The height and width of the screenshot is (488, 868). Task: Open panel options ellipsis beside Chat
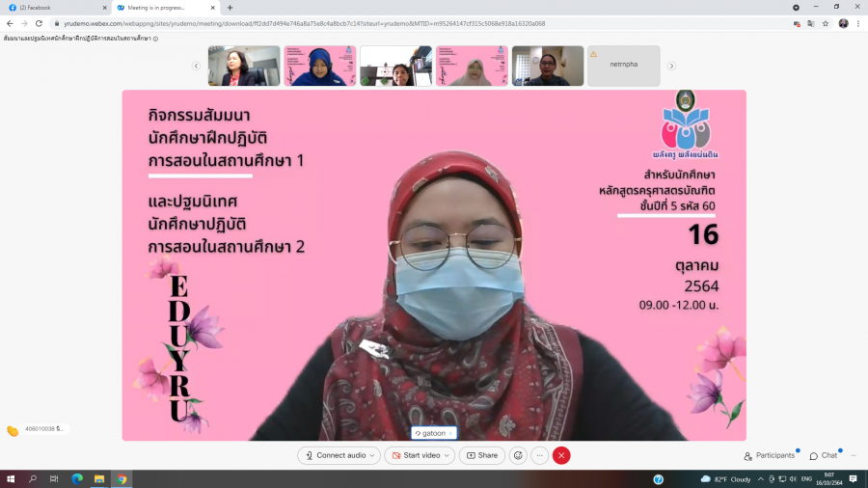(854, 455)
